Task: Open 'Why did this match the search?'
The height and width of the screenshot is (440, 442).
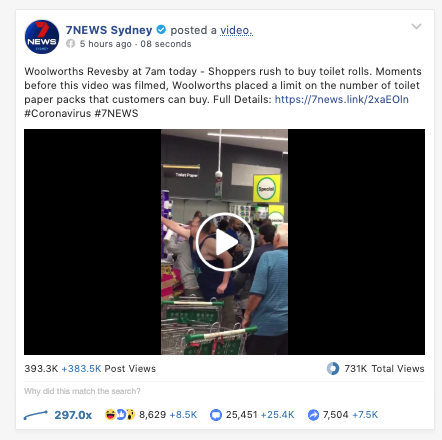Action: 82,391
